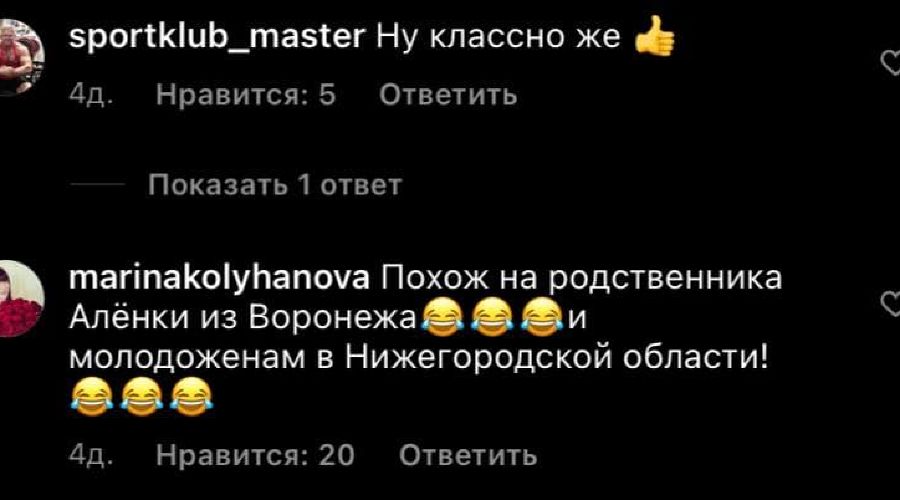The image size is (900, 500).
Task: Click the thumbs-up emoji after "Ну классно же"
Action: click(655, 36)
